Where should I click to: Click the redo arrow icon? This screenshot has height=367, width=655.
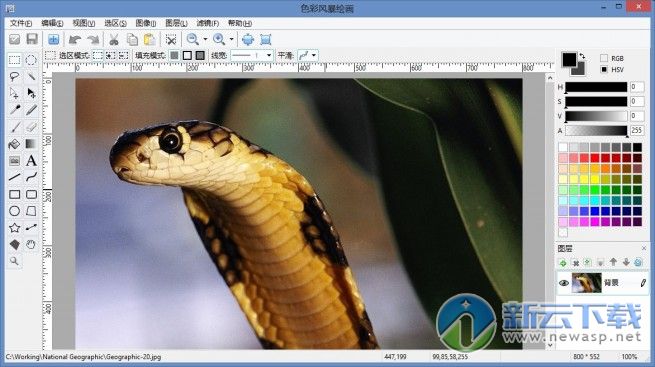click(93, 40)
